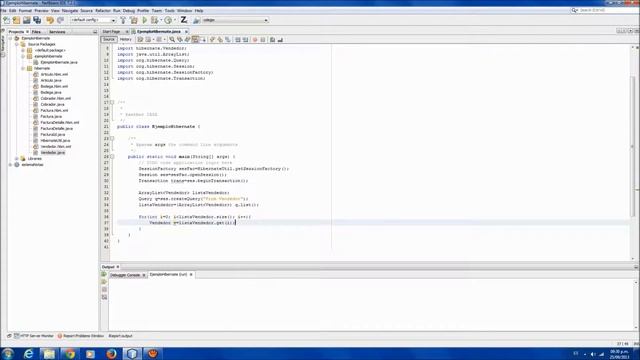Collapse the comment fold at line 17

pyautogui.click(x=112, y=102)
